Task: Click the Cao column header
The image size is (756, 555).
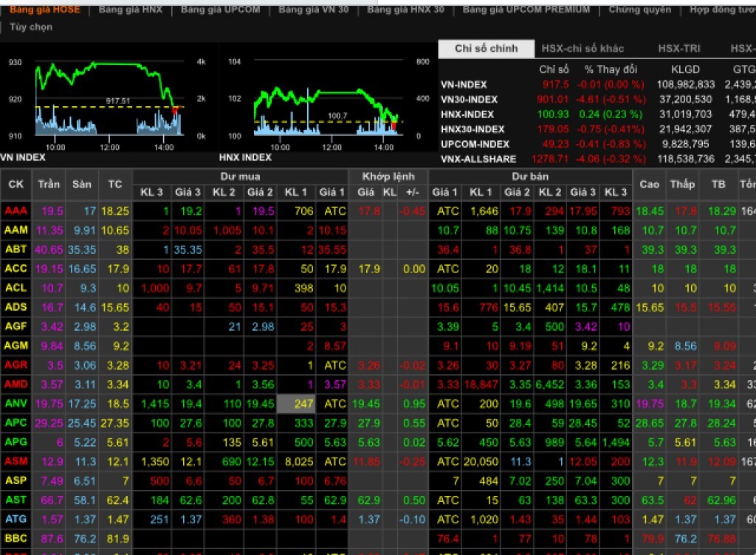Action: [650, 185]
